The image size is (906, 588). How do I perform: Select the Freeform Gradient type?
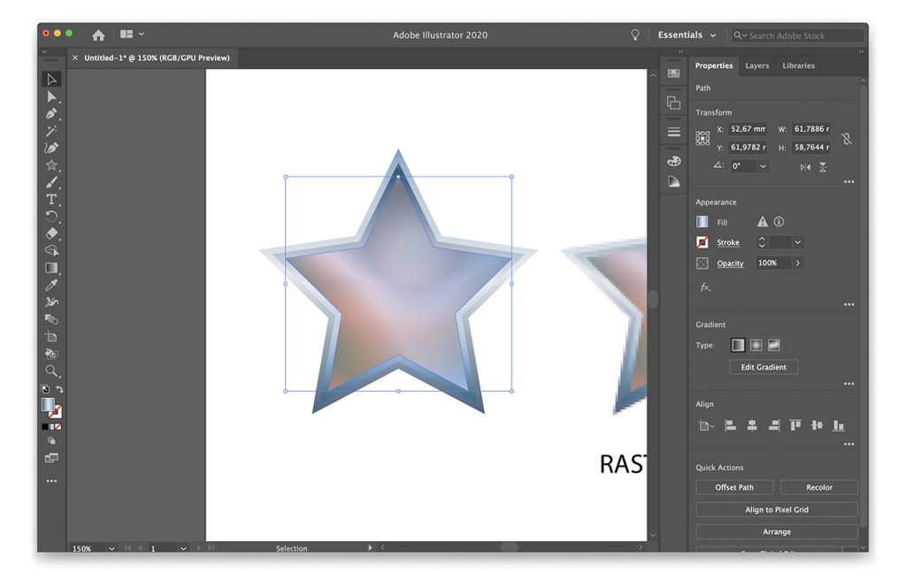(x=773, y=346)
